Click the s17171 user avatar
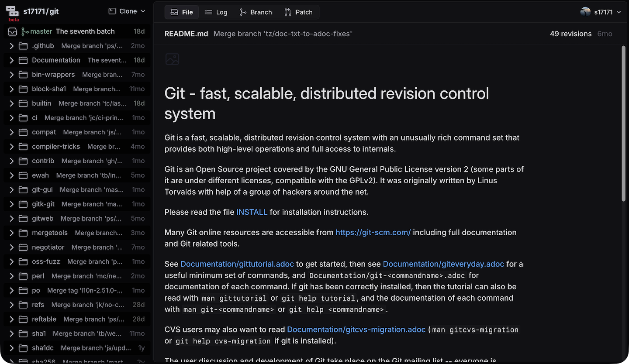 tap(585, 12)
